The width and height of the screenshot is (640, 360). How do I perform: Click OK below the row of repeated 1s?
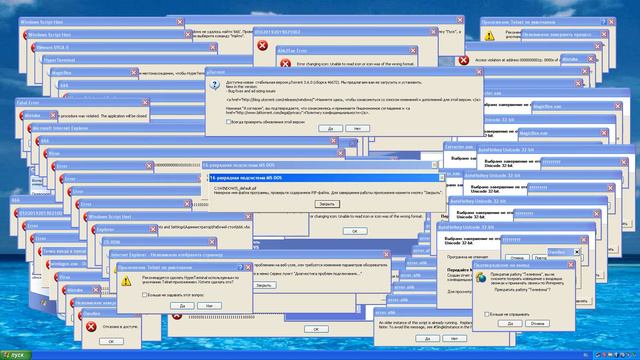(316, 329)
